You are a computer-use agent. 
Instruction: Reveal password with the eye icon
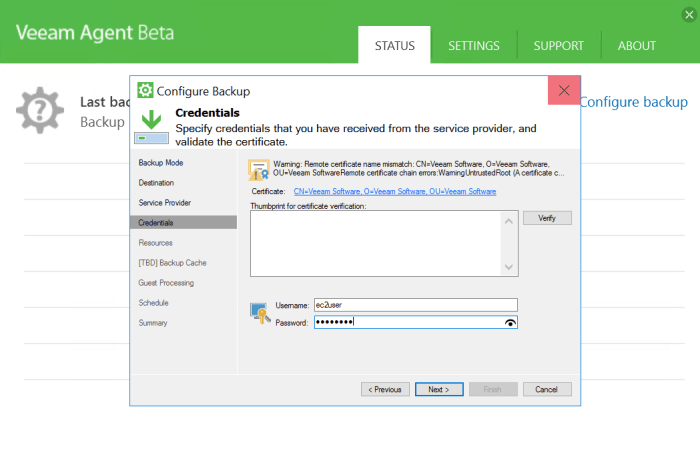point(510,322)
